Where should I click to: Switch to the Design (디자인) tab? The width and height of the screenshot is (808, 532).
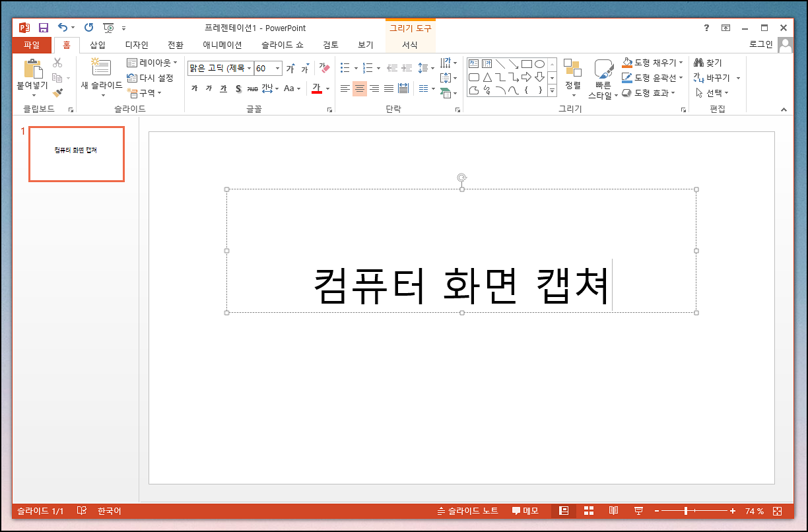pos(137,45)
